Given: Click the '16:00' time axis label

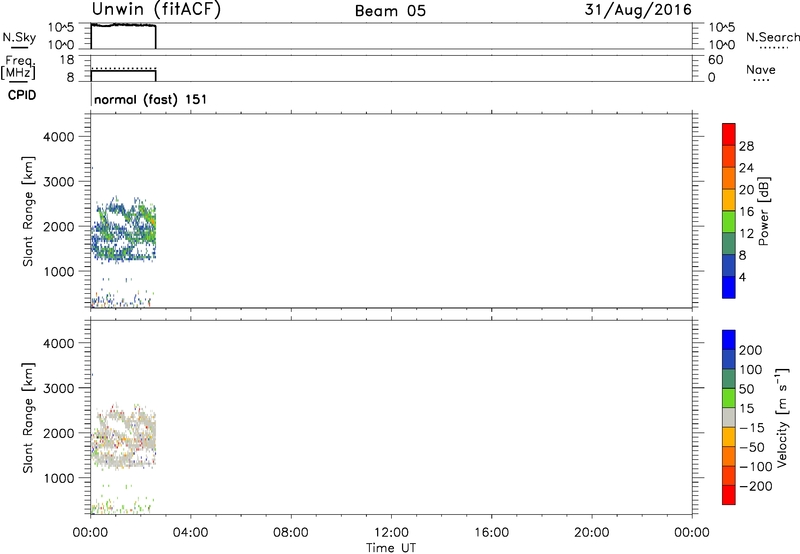Looking at the screenshot, I should click(491, 533).
